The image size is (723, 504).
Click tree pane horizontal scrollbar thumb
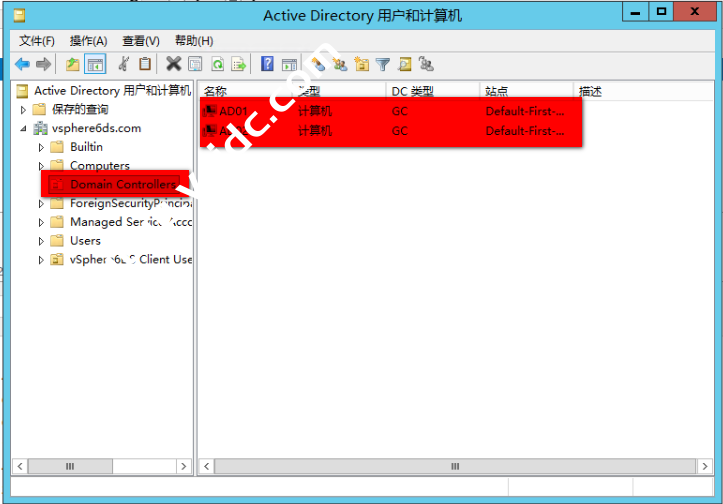(x=70, y=466)
